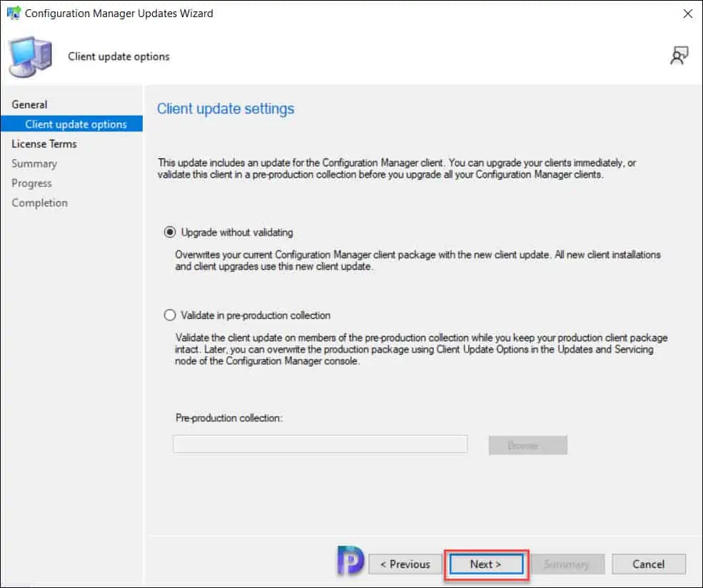Select Validate in pre-production collection option
703x588 pixels.
[170, 315]
